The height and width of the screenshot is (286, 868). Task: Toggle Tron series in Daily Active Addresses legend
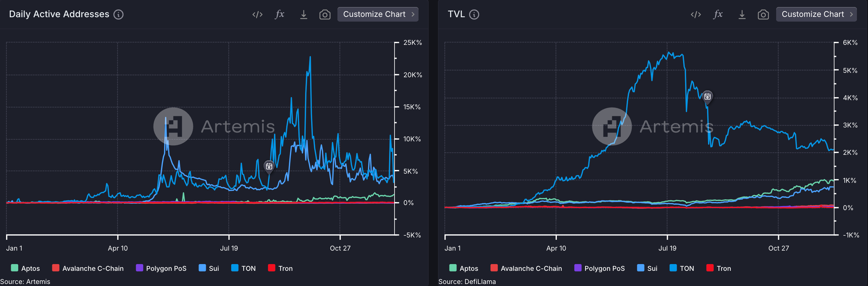[280, 268]
